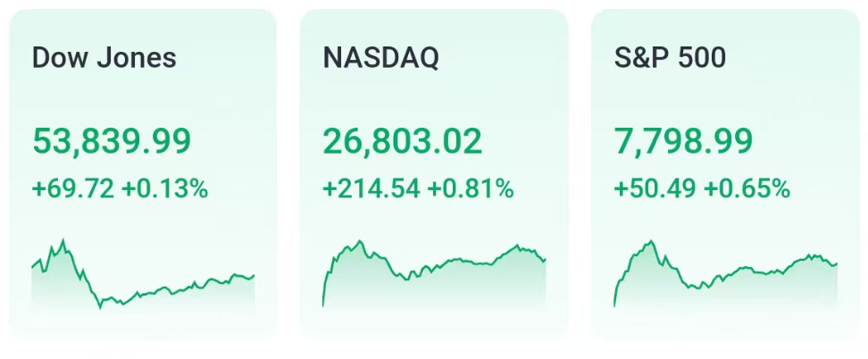
Task: Click the highest peak on S&P 500 chart
Action: [x=652, y=241]
